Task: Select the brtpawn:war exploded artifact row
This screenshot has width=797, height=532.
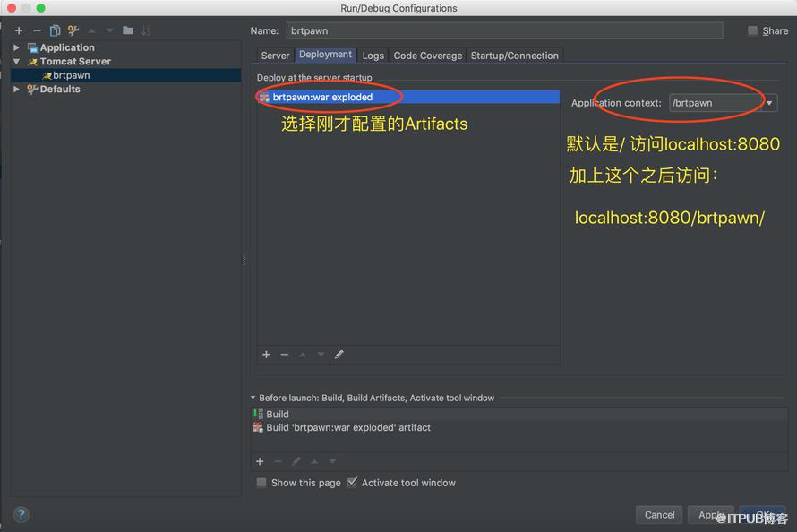Action: (x=408, y=97)
